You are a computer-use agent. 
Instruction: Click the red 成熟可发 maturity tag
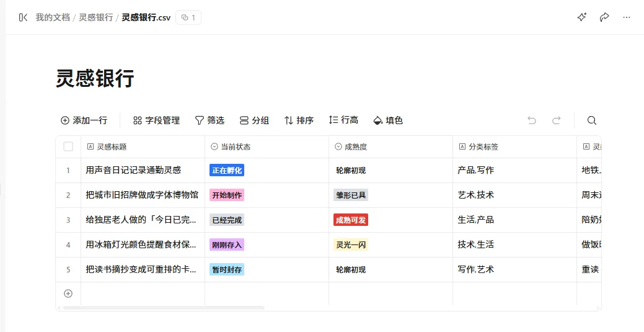[x=351, y=220]
